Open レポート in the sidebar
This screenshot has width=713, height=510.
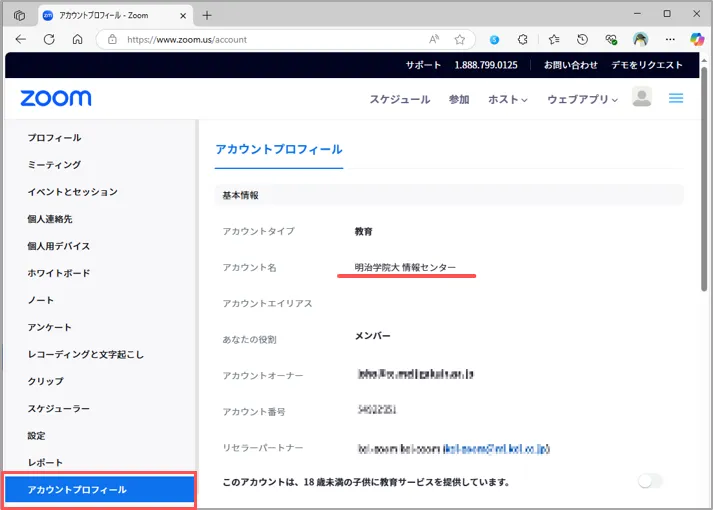[x=45, y=463]
